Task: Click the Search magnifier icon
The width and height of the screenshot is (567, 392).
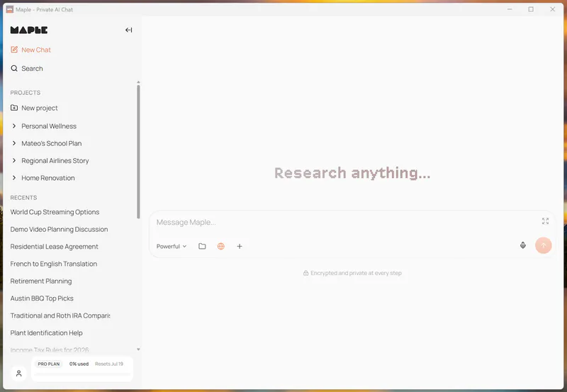Action: 14,68
